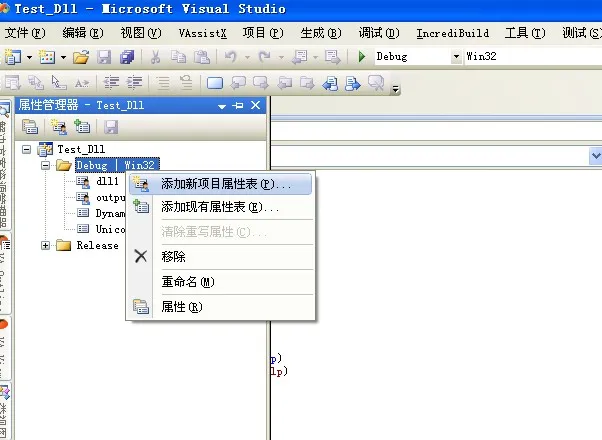Viewport: 602px width, 440px height.
Task: Click the Undo toolbar icon
Action: [x=230, y=57]
